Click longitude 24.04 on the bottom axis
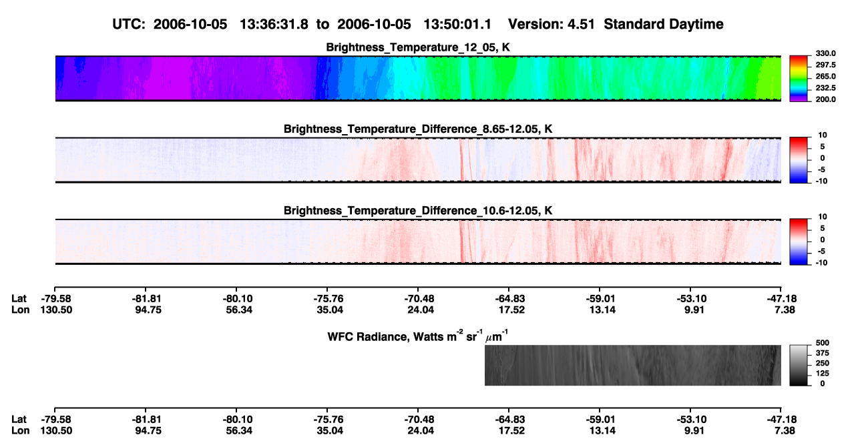 pos(420,430)
